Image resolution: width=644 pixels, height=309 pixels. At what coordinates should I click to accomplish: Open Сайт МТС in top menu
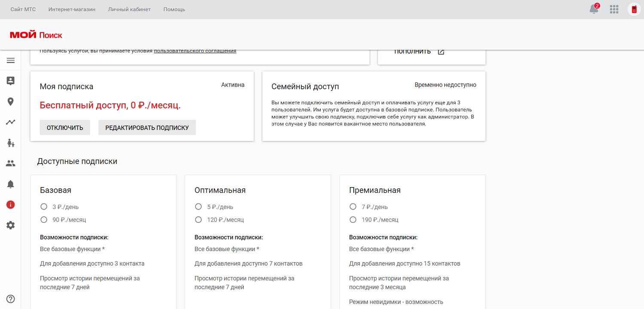pyautogui.click(x=23, y=9)
